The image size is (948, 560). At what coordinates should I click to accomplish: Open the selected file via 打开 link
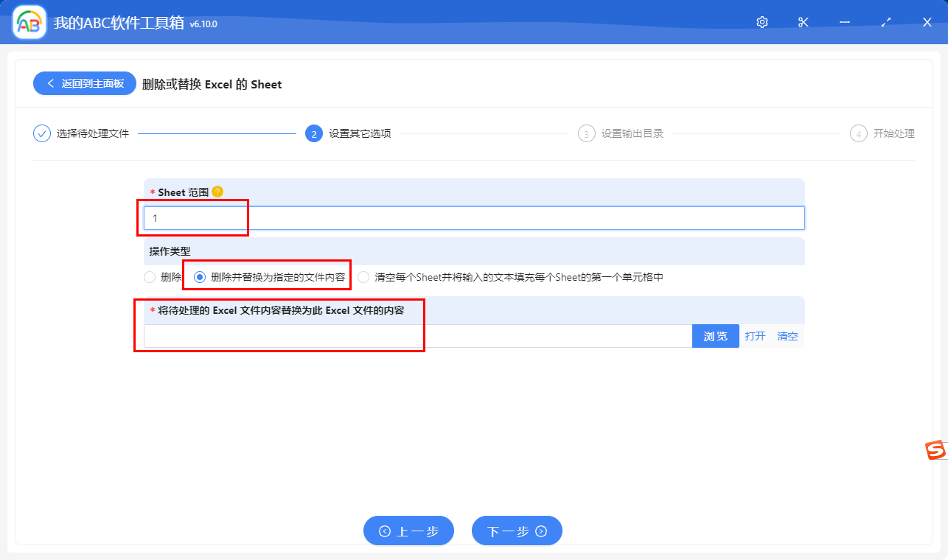click(x=755, y=335)
